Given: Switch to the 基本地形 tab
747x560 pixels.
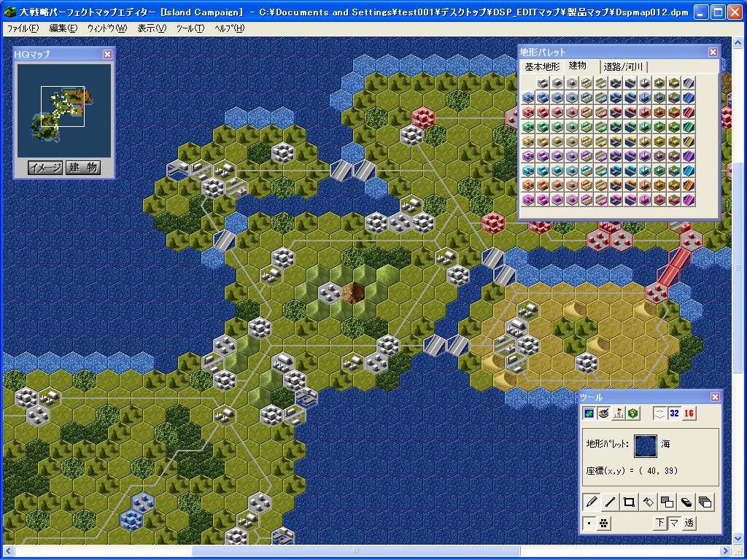Looking at the screenshot, I should [x=542, y=66].
